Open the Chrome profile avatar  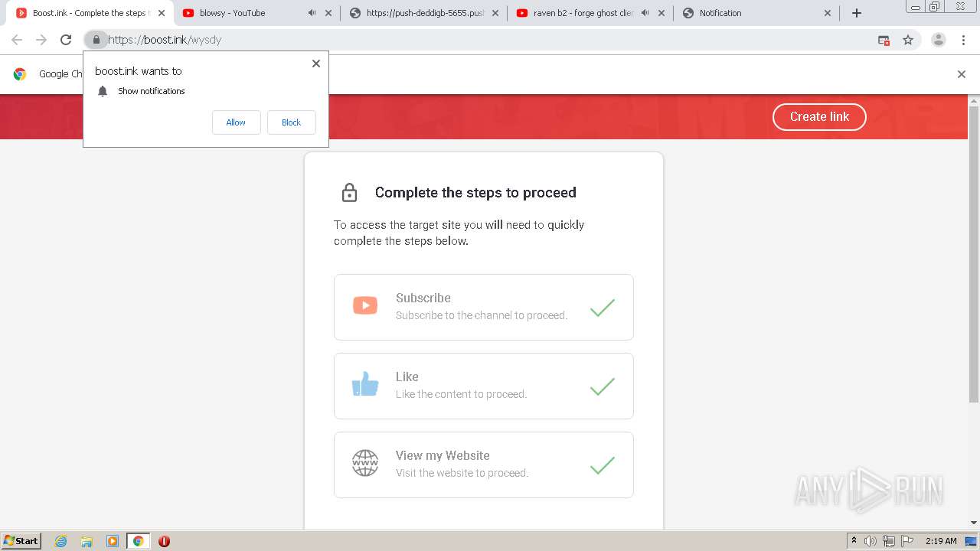click(x=939, y=40)
